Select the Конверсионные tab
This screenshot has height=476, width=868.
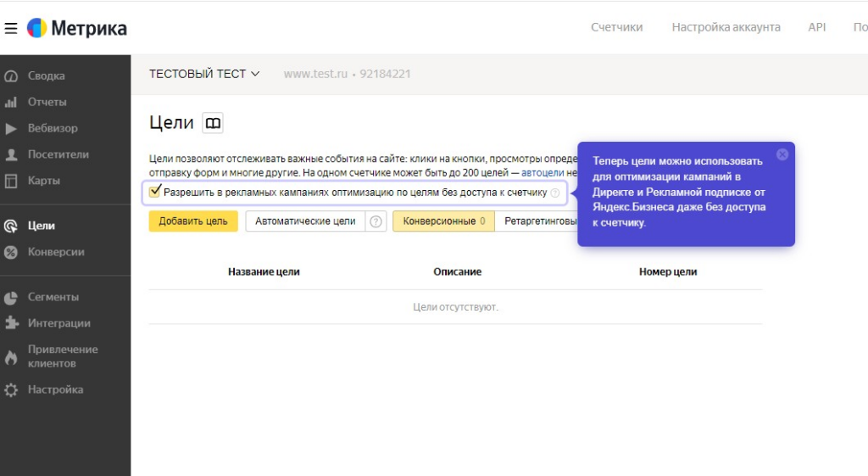[x=443, y=221]
